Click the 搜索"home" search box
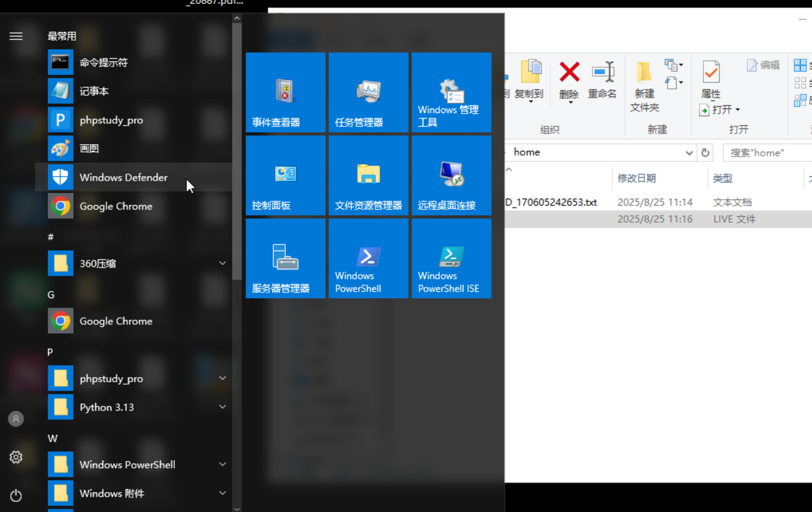Image resolution: width=812 pixels, height=512 pixels. (x=768, y=153)
